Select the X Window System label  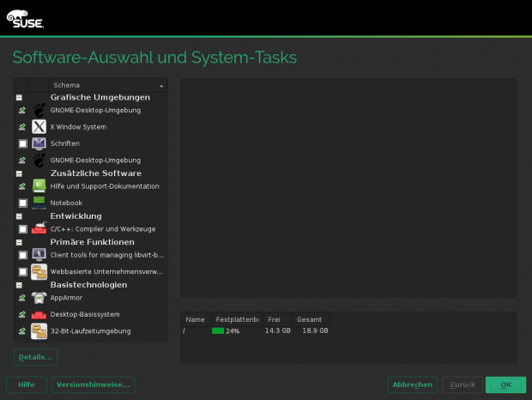point(78,127)
